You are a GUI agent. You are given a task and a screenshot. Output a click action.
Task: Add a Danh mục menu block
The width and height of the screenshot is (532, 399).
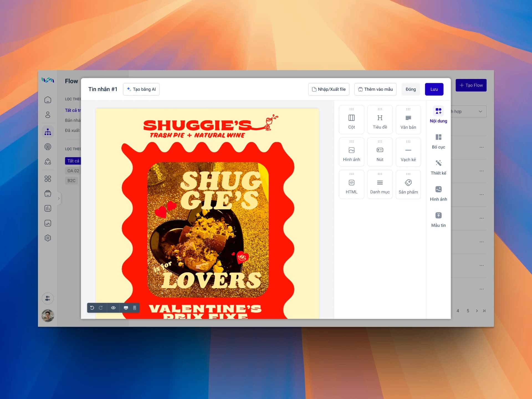pos(380,184)
